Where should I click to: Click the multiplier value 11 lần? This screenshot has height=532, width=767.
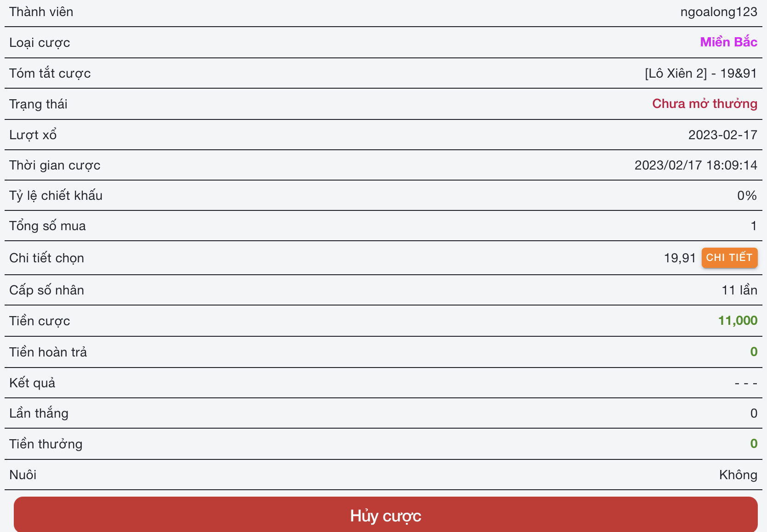(x=739, y=290)
